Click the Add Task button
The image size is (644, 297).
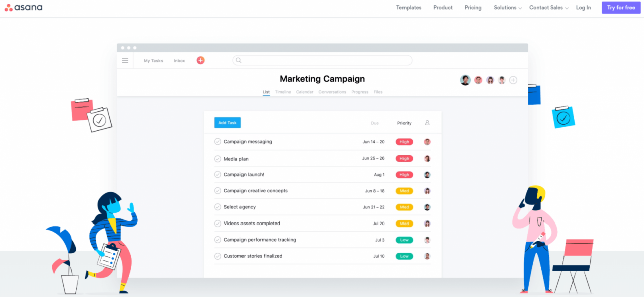(227, 122)
